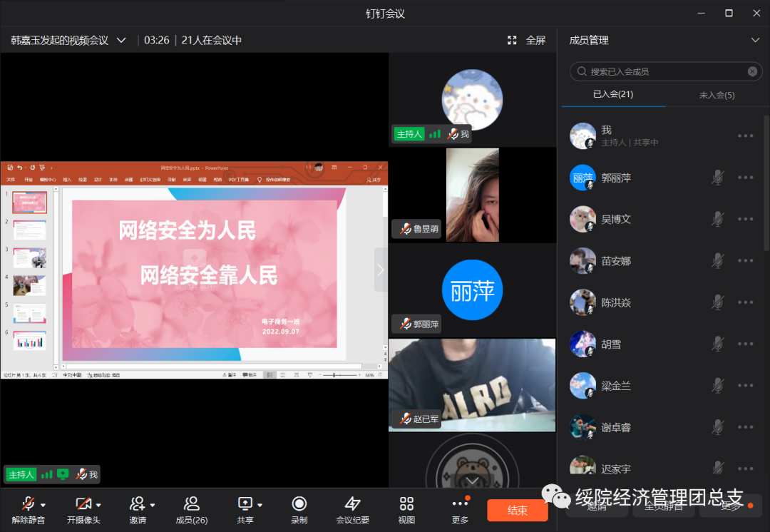Click the 邀请 invite icon

click(137, 504)
